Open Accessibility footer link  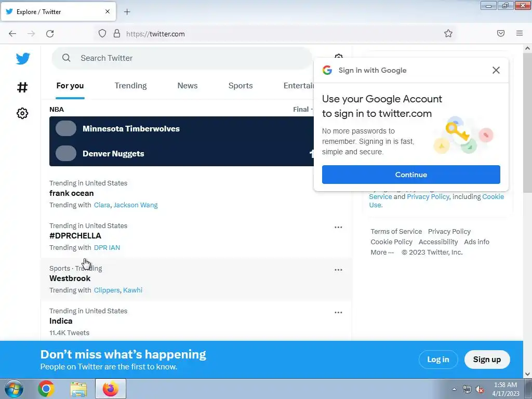[438, 242]
